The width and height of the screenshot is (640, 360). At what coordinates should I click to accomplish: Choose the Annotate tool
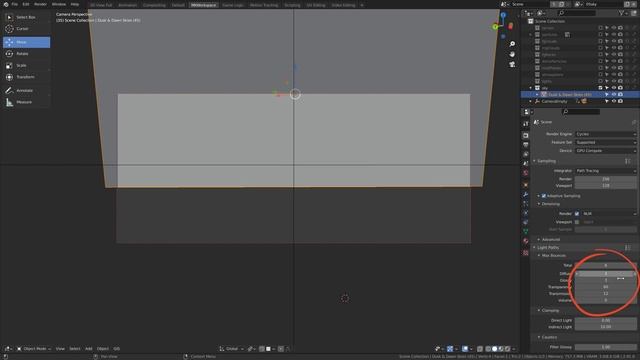click(27, 90)
